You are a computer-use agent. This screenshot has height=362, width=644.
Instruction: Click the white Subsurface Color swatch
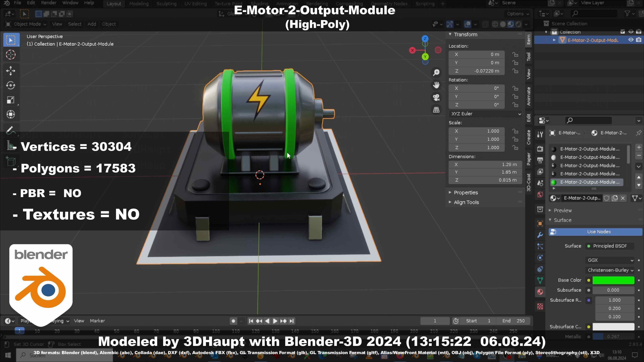(x=613, y=327)
